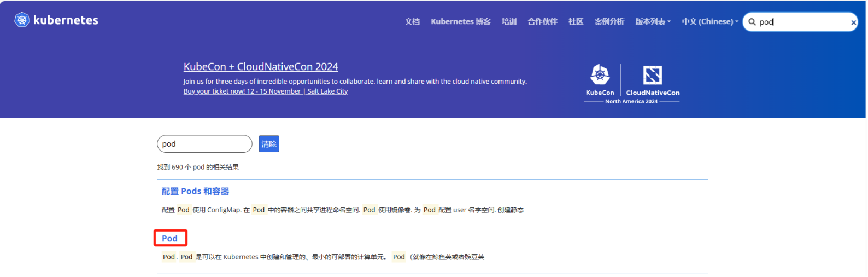Click the Join us for three days text
Screen dimensions: 868x277
pyautogui.click(x=355, y=82)
